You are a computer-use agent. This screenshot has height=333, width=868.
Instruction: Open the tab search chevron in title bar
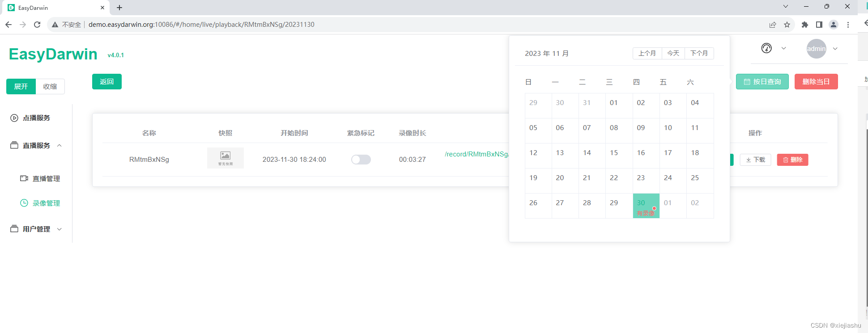[785, 6]
